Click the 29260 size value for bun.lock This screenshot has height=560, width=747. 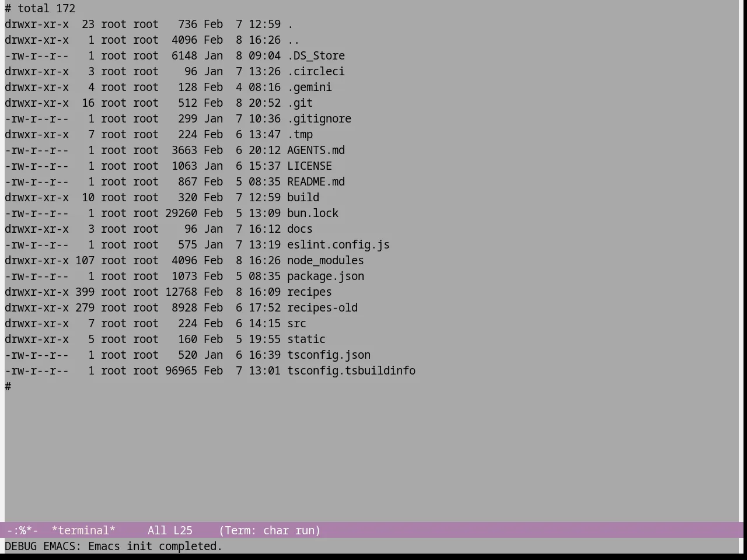click(x=181, y=213)
